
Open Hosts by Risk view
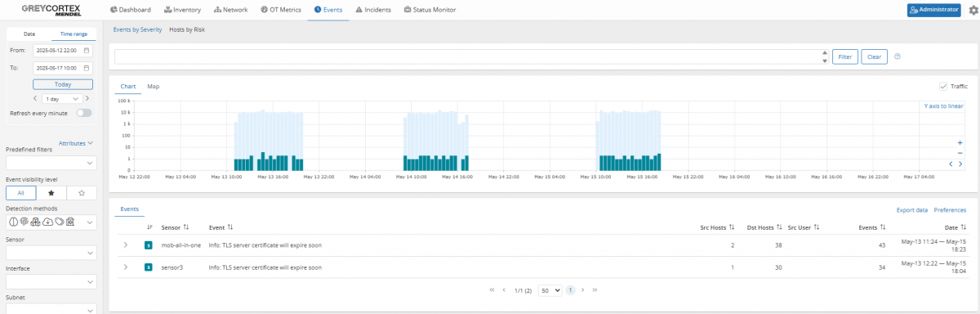[187, 29]
